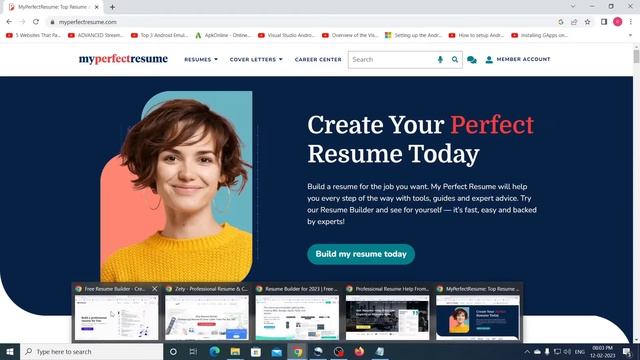Open the '5 Websites That Pa...' bookmark
640x360 pixels.
(33, 36)
